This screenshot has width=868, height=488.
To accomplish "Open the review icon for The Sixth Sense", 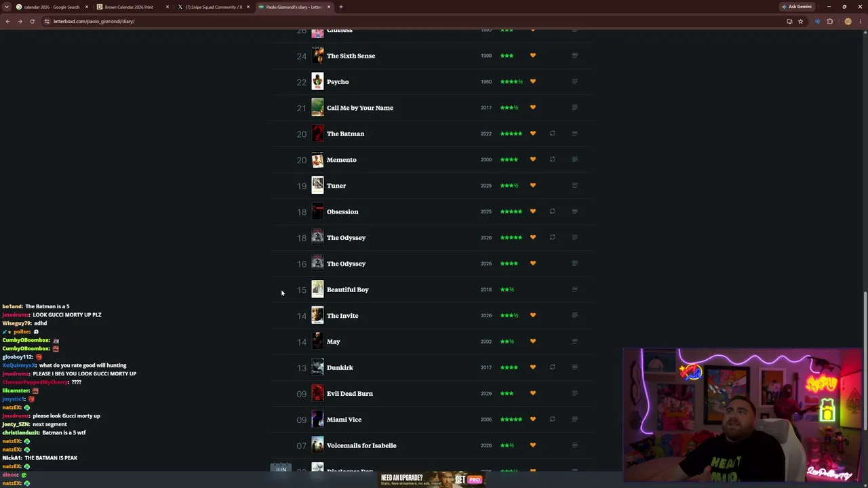I will [x=574, y=56].
